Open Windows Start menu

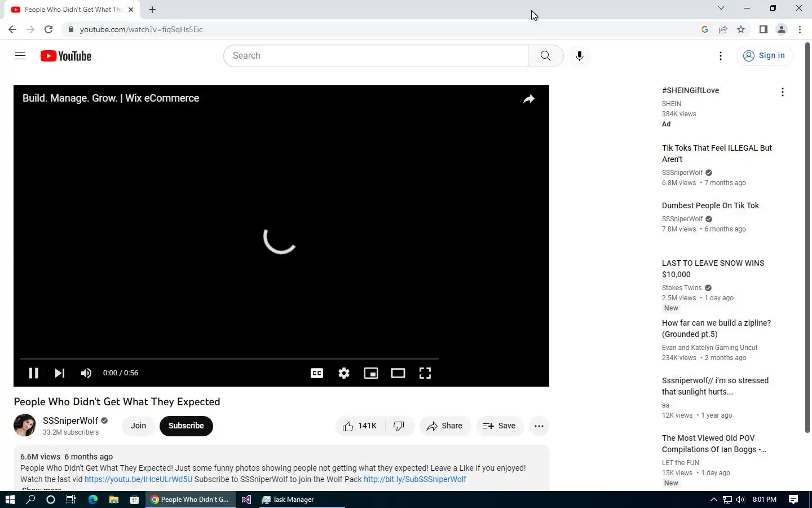click(10, 500)
